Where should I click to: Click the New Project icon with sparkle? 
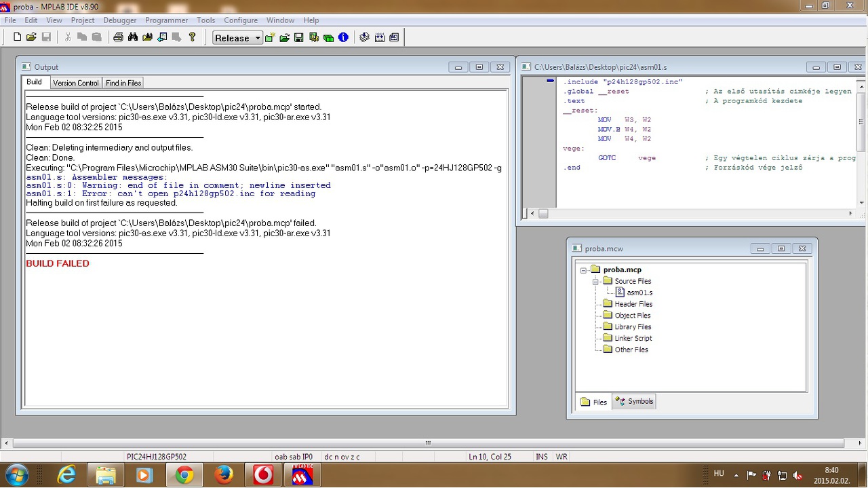click(x=270, y=38)
